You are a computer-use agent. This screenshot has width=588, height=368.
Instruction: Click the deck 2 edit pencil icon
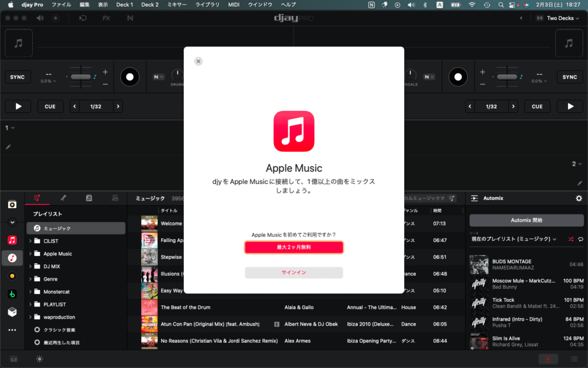coord(580,183)
